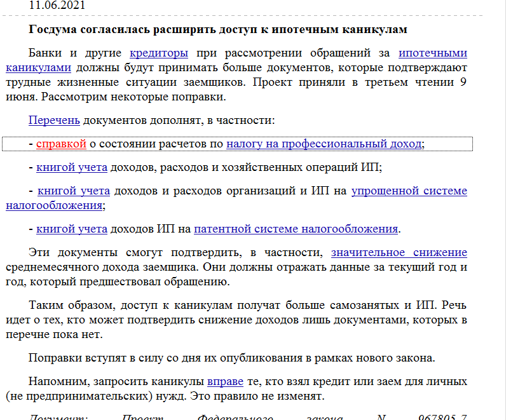Follow the red 'справкой' link
This screenshot has height=420, width=506.
tap(61, 144)
